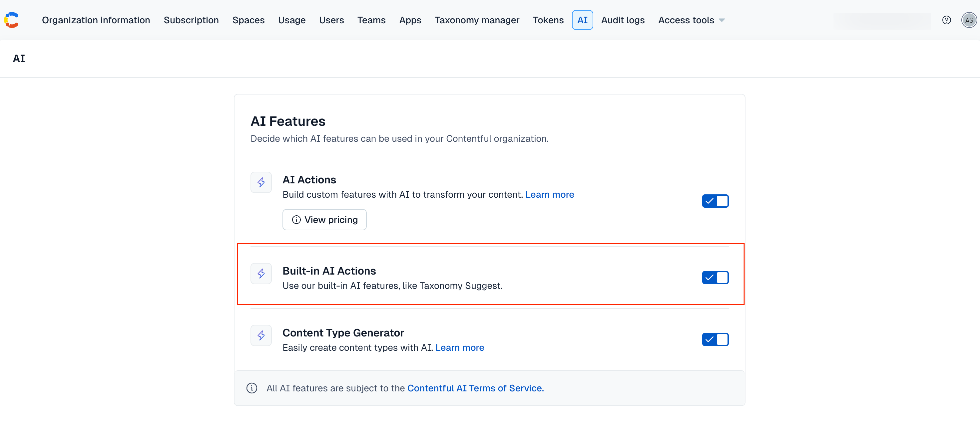Viewport: 980px width, 422px height.
Task: Switch off Content Type Generator toggle
Action: (715, 339)
